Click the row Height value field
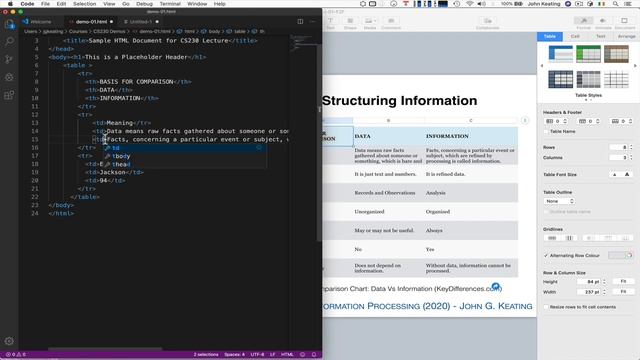 pos(589,282)
